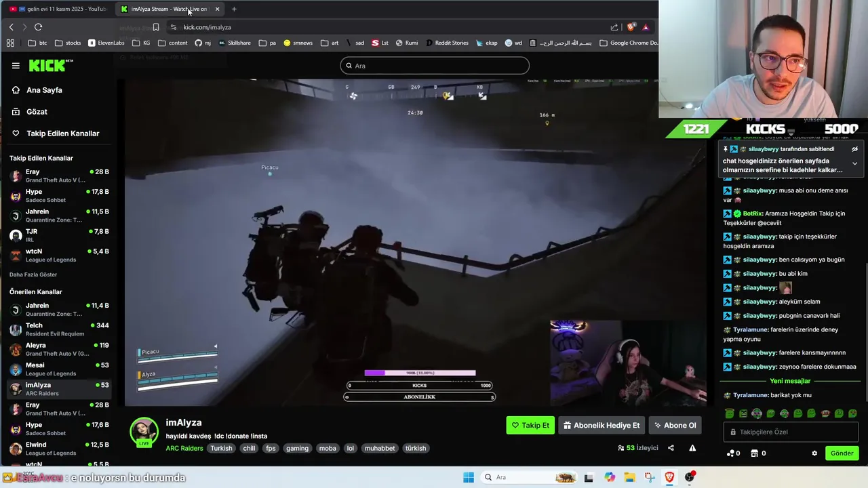This screenshot has width=868, height=488.
Task: Click the fps tag
Action: click(271, 448)
